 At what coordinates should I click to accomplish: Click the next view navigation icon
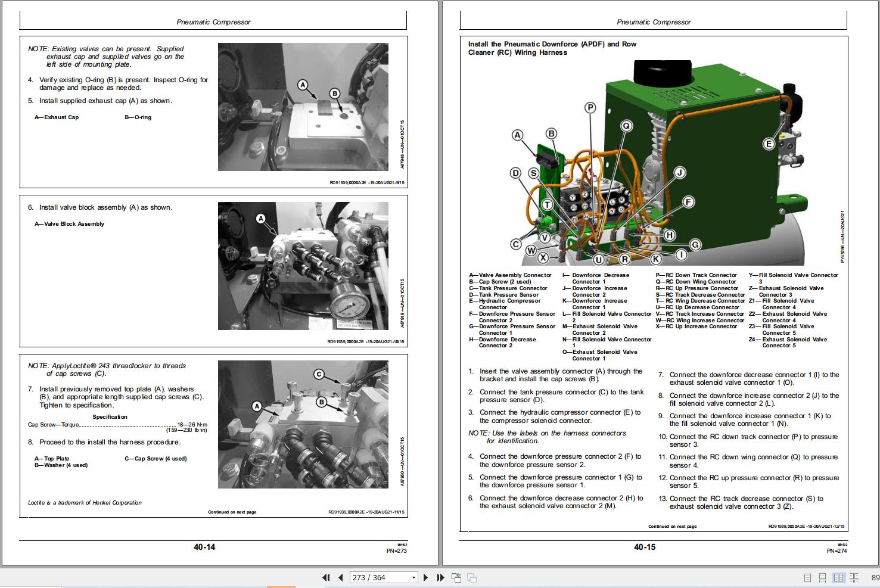pyautogui.click(x=471, y=577)
